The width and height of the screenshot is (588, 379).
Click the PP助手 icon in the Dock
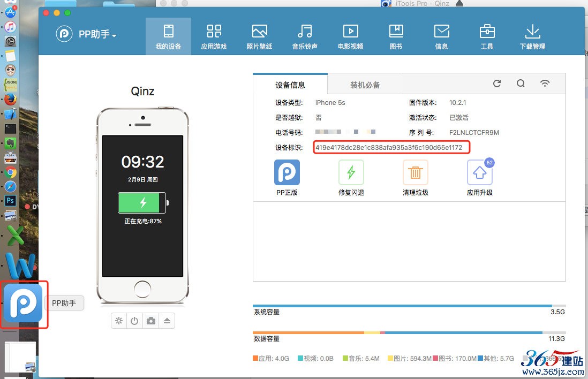[23, 303]
